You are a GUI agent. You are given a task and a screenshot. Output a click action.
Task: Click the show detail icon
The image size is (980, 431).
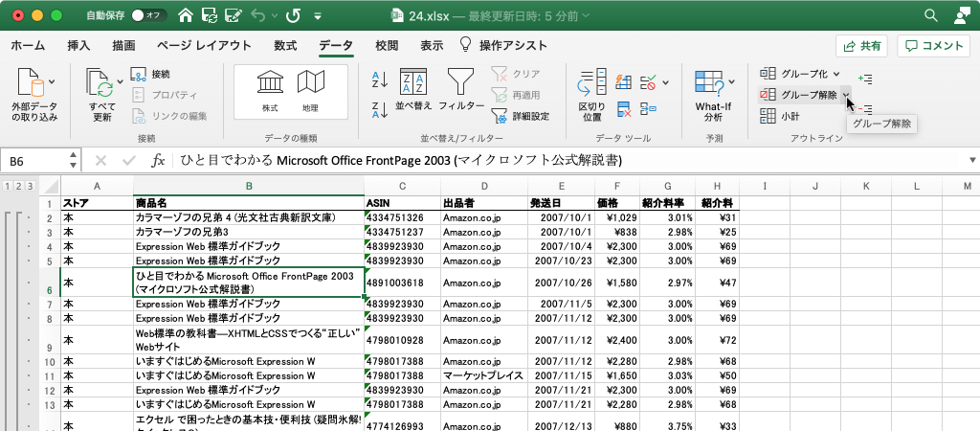(x=865, y=79)
